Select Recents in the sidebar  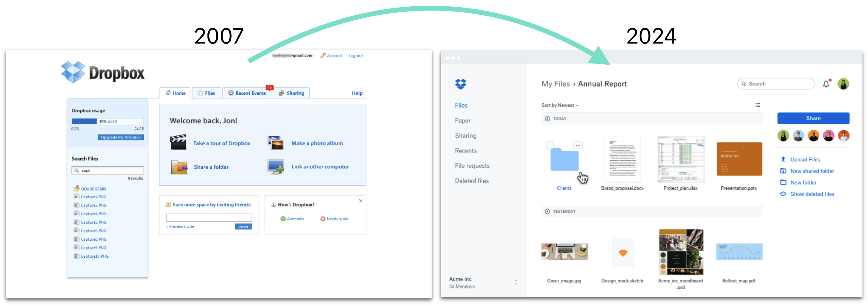pos(466,151)
